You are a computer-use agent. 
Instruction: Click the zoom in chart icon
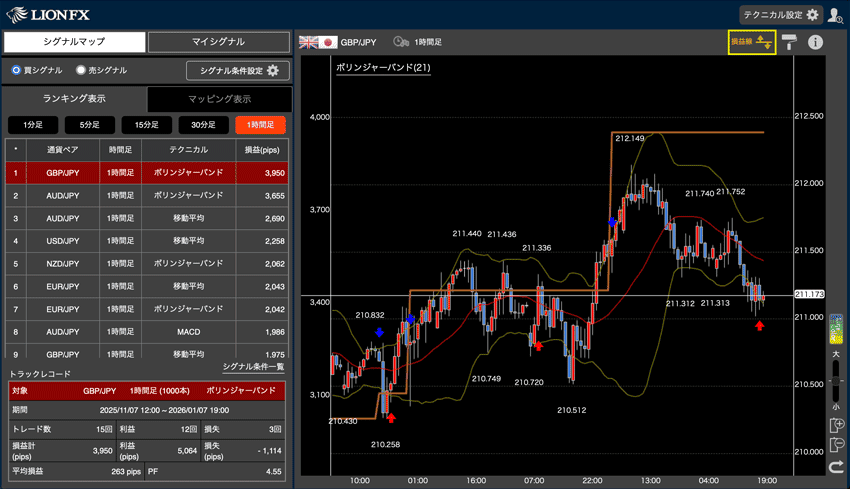[x=837, y=425]
